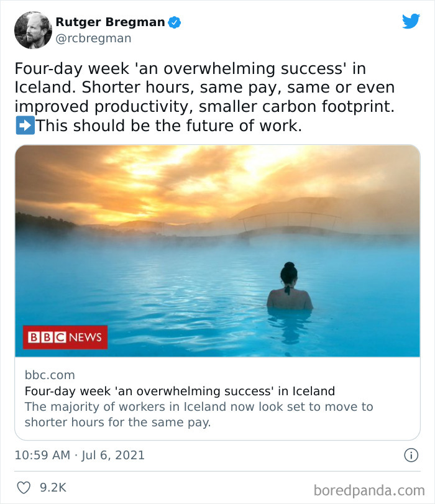This screenshot has width=435, height=504.
Task: Click the 9.2K like count
Action: pyautogui.click(x=52, y=488)
